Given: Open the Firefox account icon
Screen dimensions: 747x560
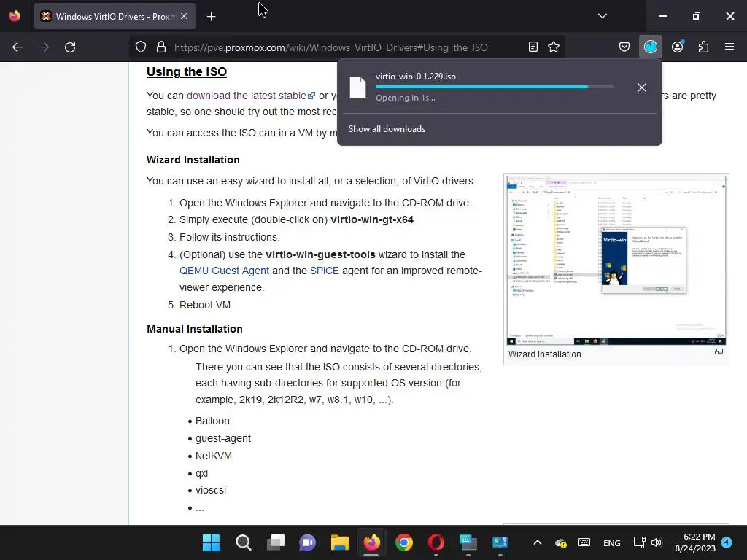Looking at the screenshot, I should [x=678, y=47].
